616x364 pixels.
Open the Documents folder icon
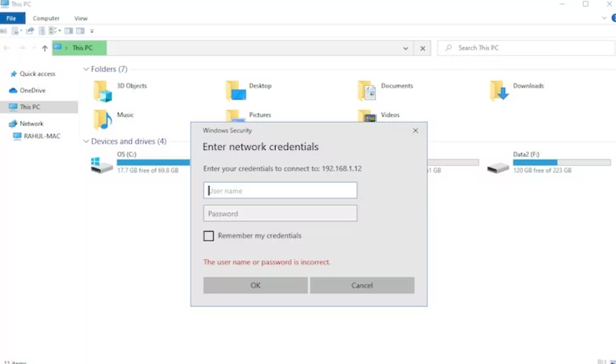367,91
